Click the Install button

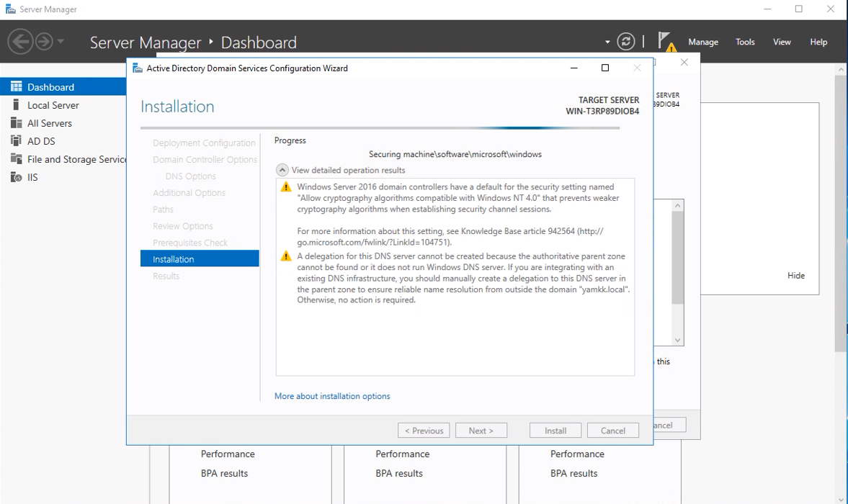pyautogui.click(x=555, y=430)
